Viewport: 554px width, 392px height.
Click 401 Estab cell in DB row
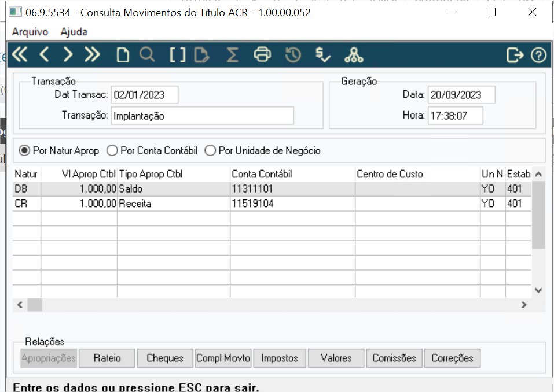518,189
